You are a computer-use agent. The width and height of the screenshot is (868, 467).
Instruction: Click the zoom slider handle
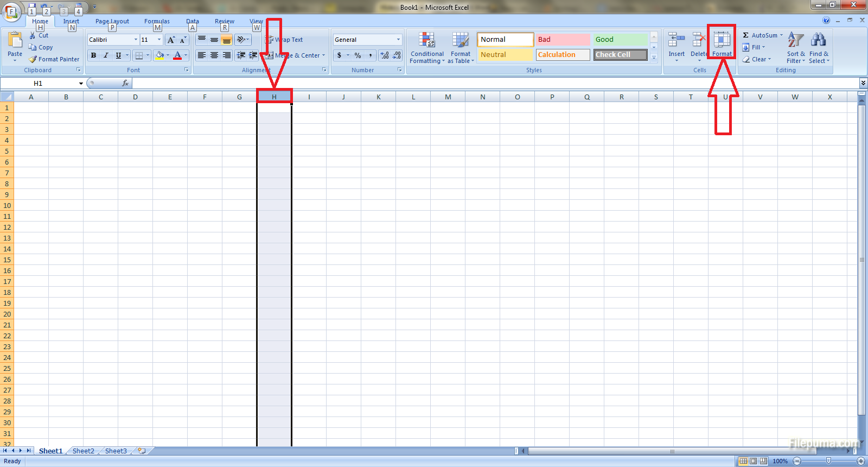tap(828, 461)
